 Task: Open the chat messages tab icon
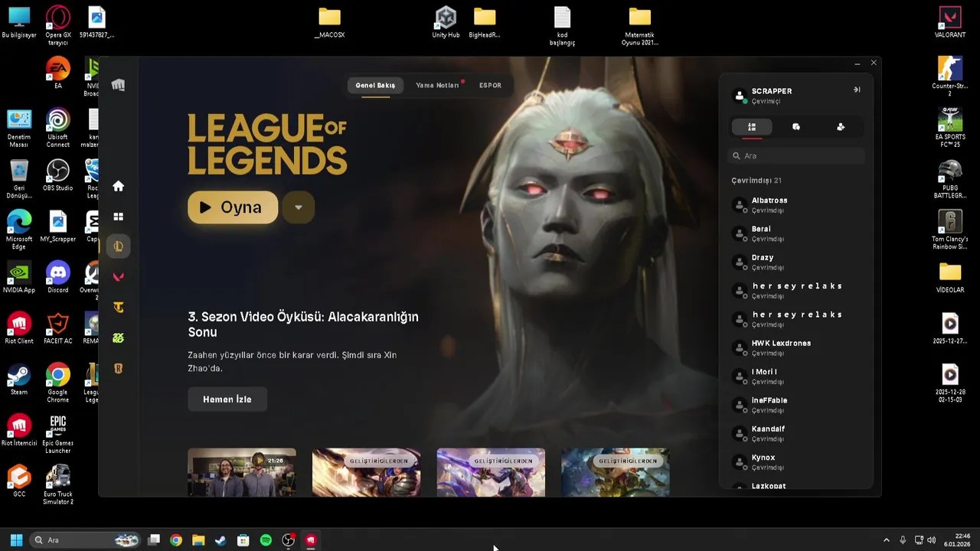click(796, 127)
